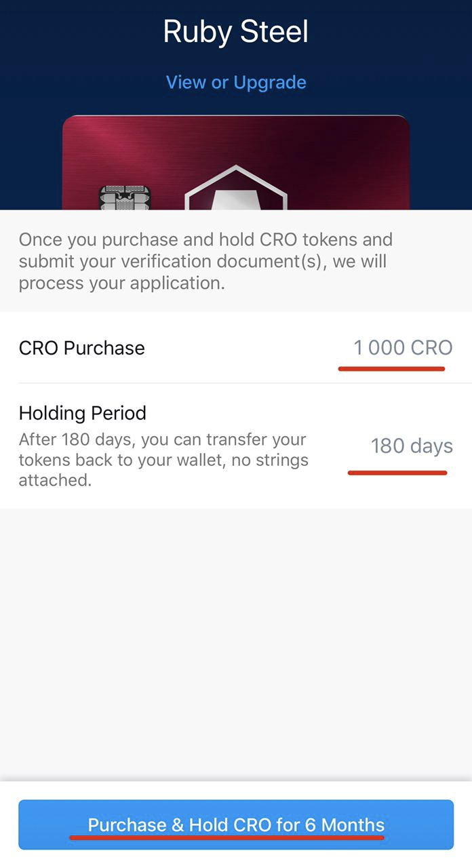Viewport: 472px width, 868px height.
Task: Tap the 180 days value
Action: [412, 446]
